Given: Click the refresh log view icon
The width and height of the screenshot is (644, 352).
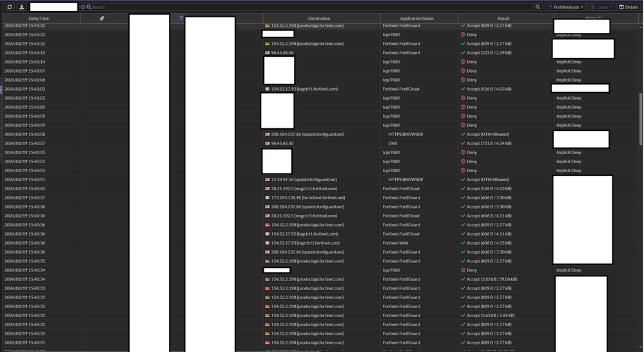Looking at the screenshot, I should [x=10, y=7].
